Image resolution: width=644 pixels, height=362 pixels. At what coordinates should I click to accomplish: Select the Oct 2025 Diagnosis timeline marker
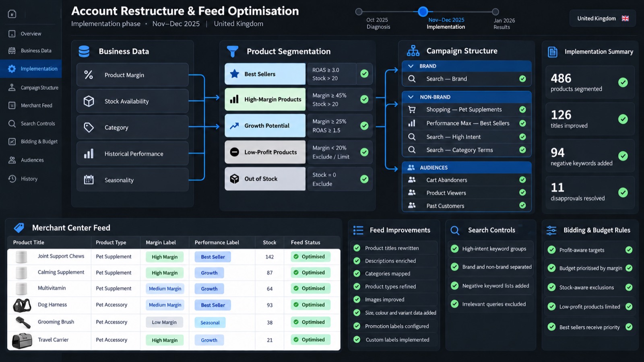359,12
